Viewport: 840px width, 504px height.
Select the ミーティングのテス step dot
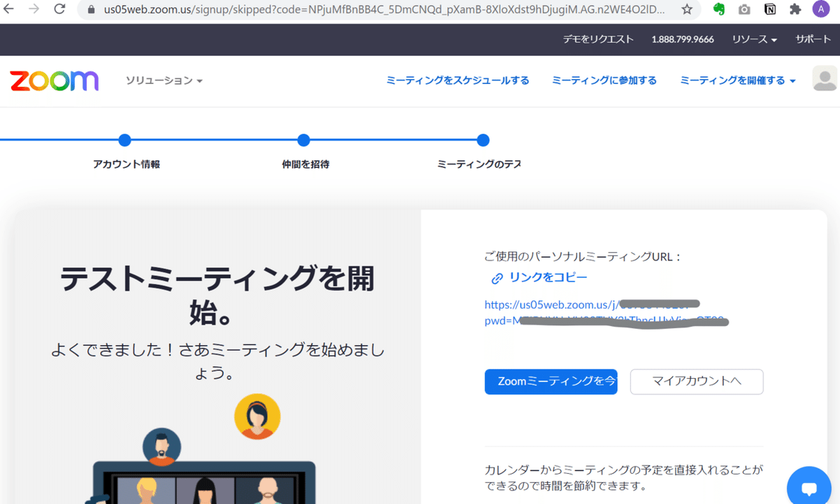tap(482, 140)
